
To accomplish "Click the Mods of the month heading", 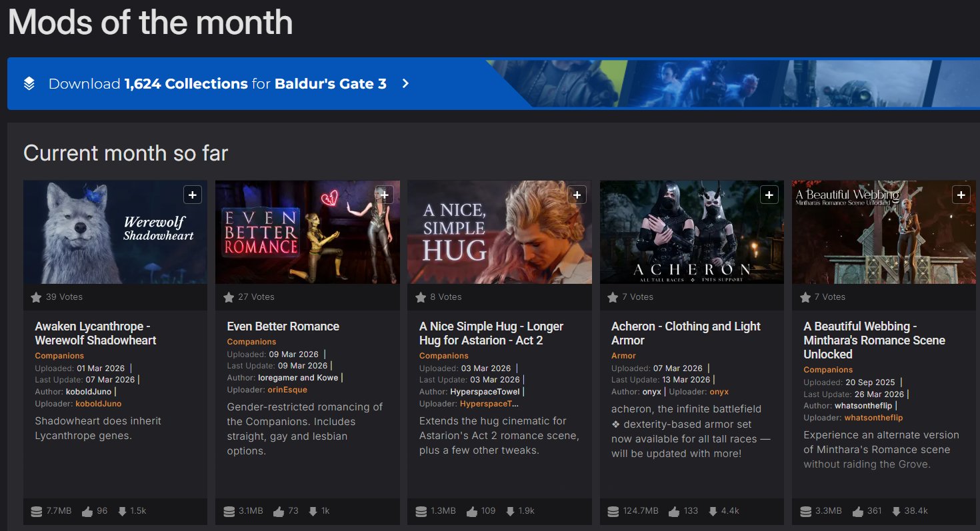I will click(x=151, y=21).
